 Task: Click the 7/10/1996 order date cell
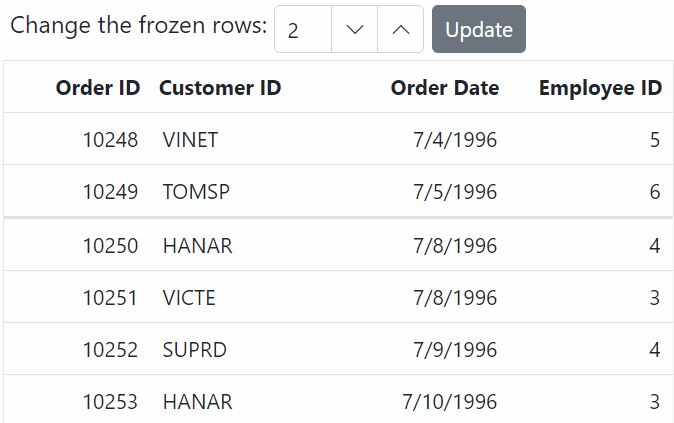click(450, 402)
